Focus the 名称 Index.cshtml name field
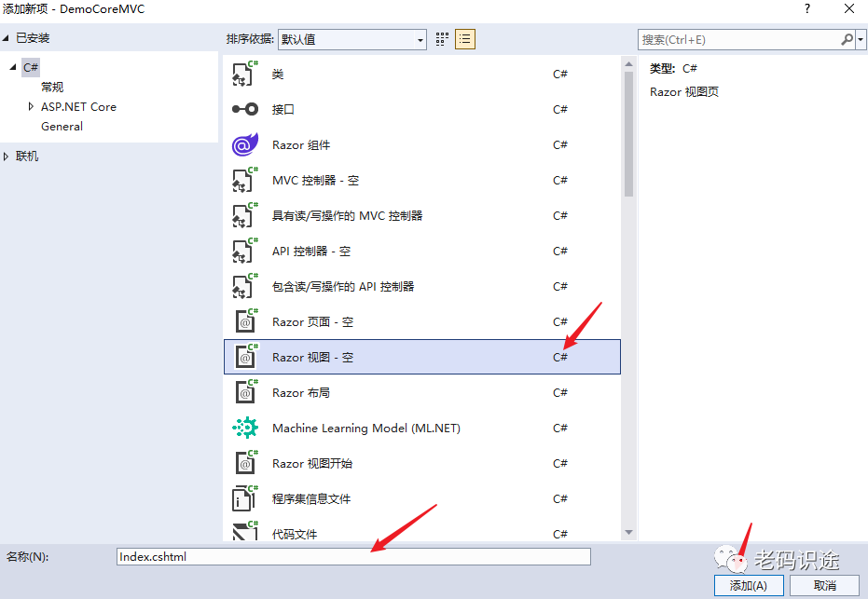Image resolution: width=868 pixels, height=599 pixels. 353,556
